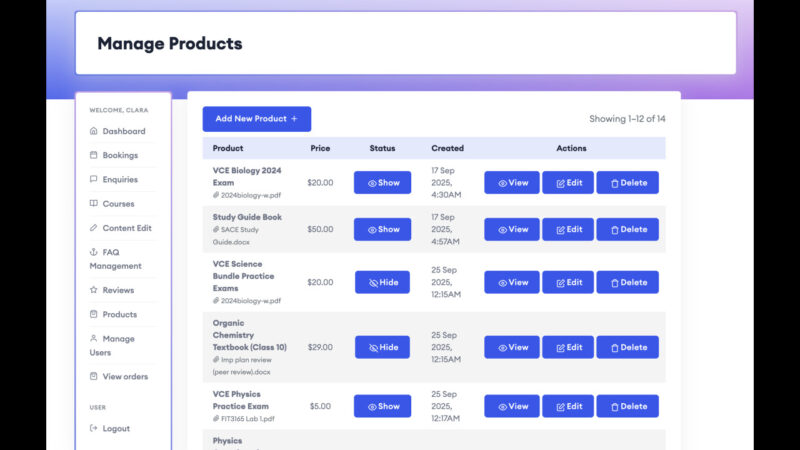Click the Actions column header

coord(571,148)
